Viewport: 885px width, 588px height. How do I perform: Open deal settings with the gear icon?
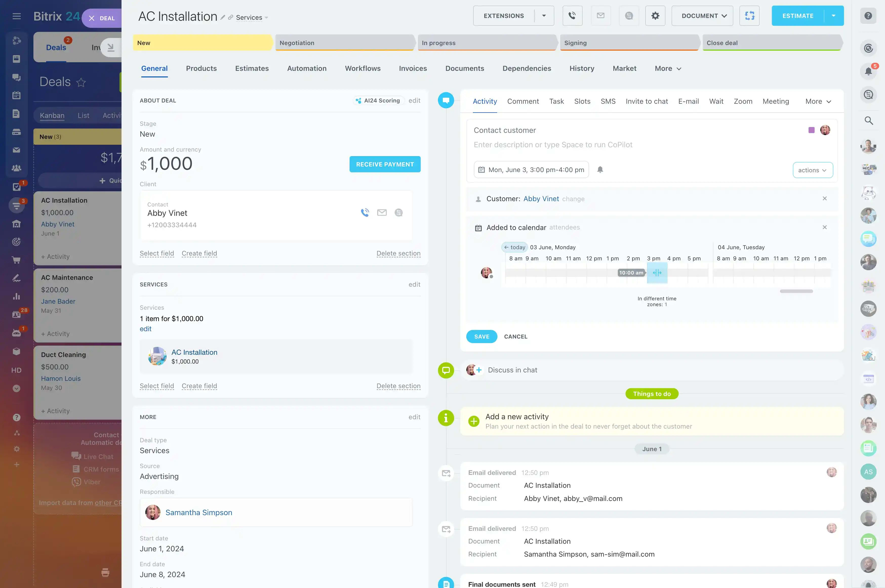click(655, 16)
